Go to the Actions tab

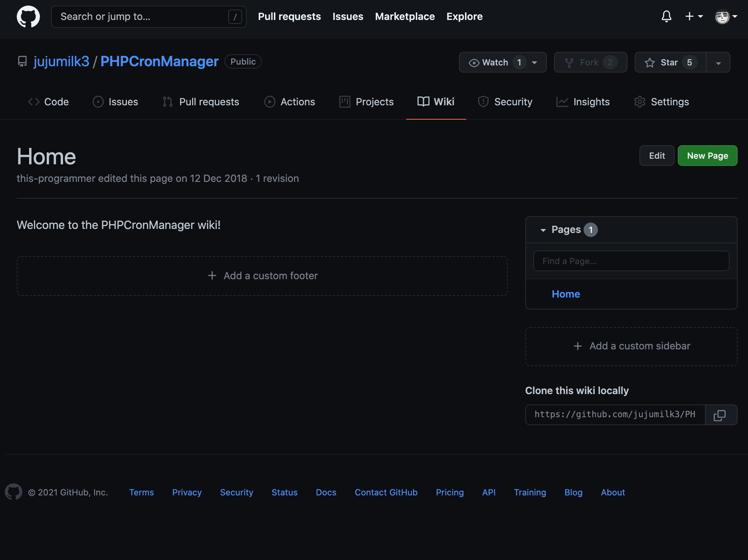tap(290, 102)
